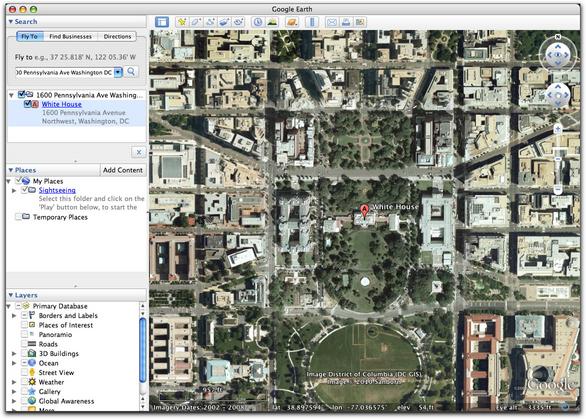Add a polygon from the toolbar
586x419 pixels.
[x=196, y=22]
